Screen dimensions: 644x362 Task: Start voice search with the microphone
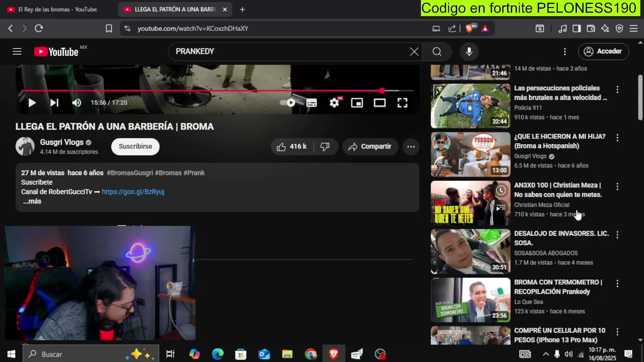[x=469, y=51]
